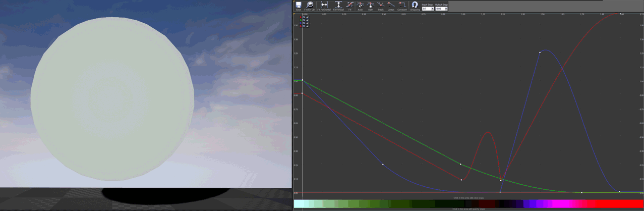Toggle lock on alpha channel curve
This screenshot has width=644, height=211.
[x=307, y=26]
